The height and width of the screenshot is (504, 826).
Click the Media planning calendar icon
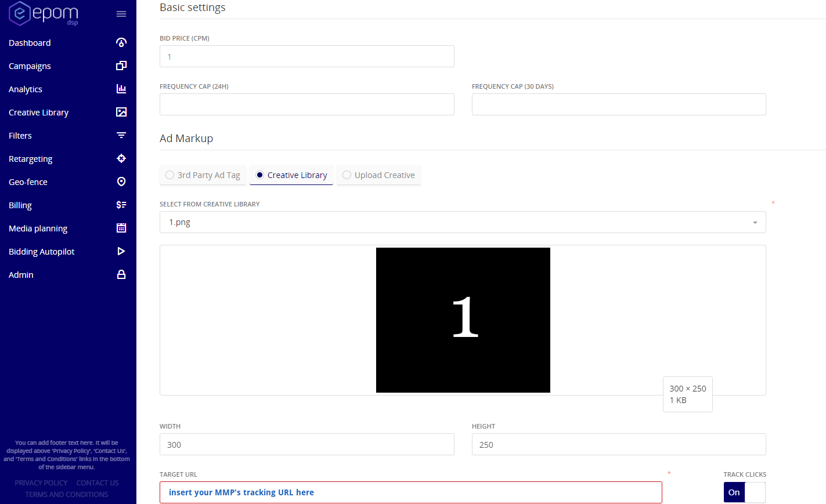[x=121, y=228]
